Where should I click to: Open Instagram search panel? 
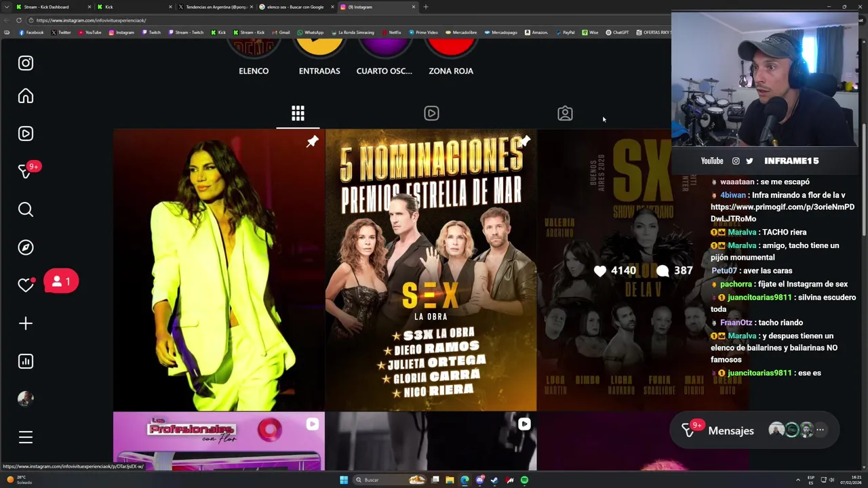coord(26,209)
